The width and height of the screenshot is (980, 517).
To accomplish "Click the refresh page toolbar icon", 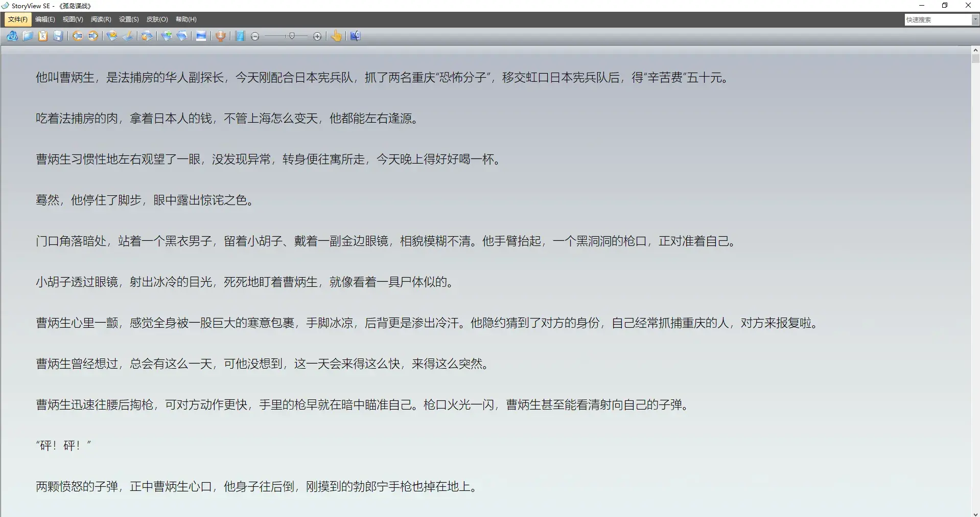I will pyautogui.click(x=112, y=36).
